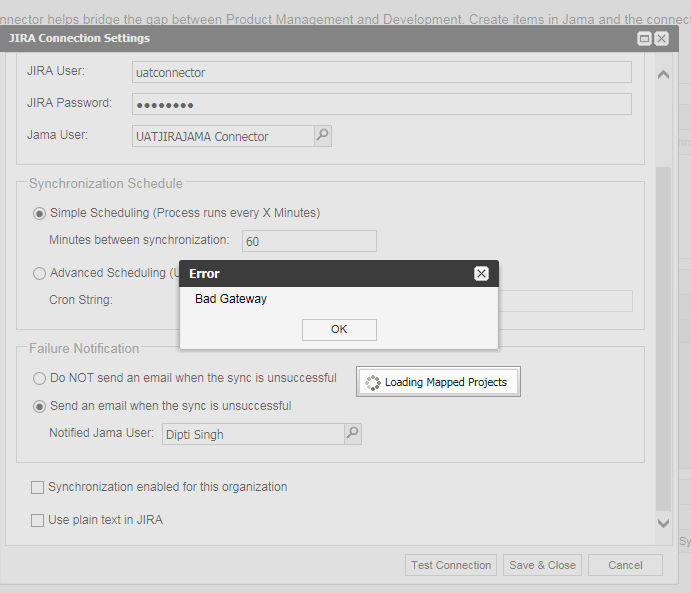Focus the JIRA User field

tap(382, 72)
